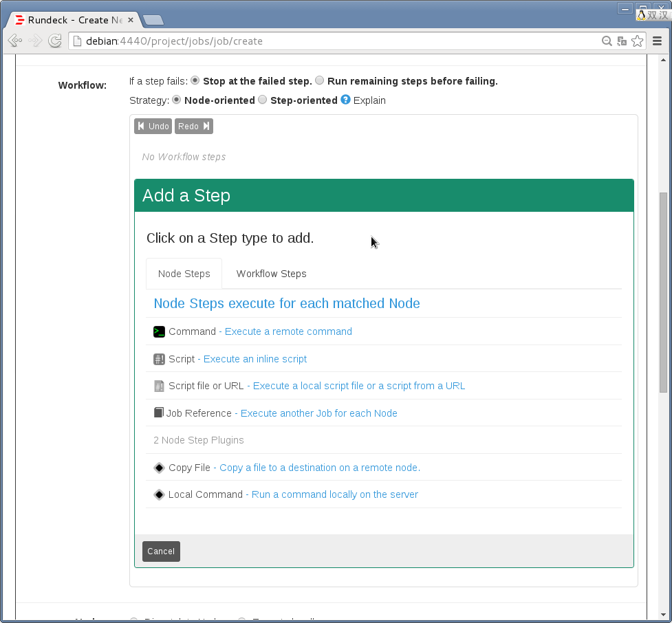Viewport: 672px width, 623px height.
Task: Click the zoom magnifier icon in address bar
Action: pos(607,41)
